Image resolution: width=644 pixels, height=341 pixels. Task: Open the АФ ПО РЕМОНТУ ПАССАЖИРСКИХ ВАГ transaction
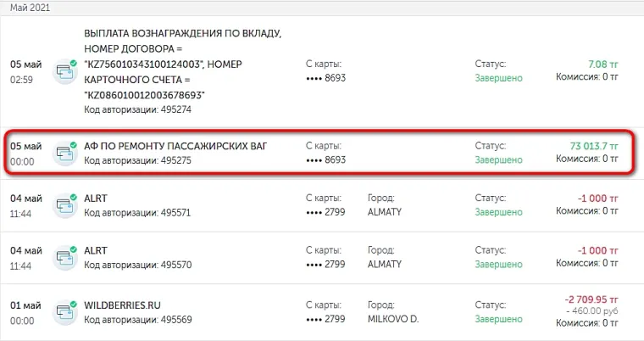point(175,147)
